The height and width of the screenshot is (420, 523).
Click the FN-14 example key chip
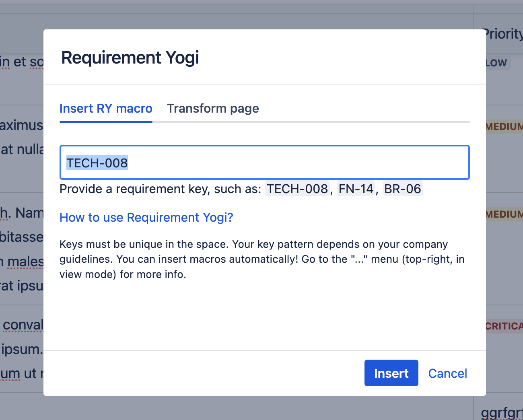[x=356, y=189]
